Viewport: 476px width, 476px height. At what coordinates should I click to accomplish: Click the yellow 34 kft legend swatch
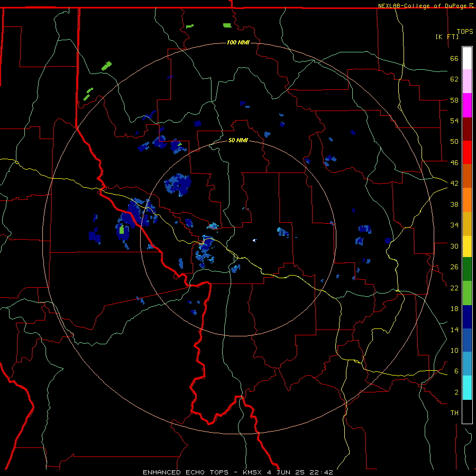click(x=467, y=246)
